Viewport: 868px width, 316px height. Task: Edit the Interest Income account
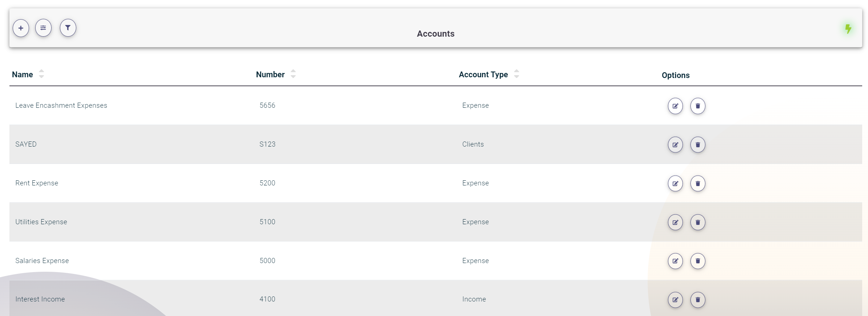pyautogui.click(x=675, y=300)
